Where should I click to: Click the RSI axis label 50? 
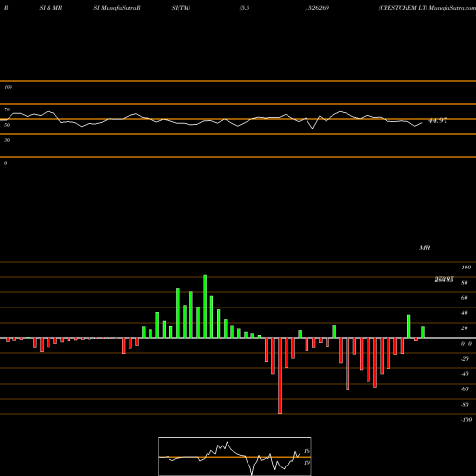click(7, 125)
